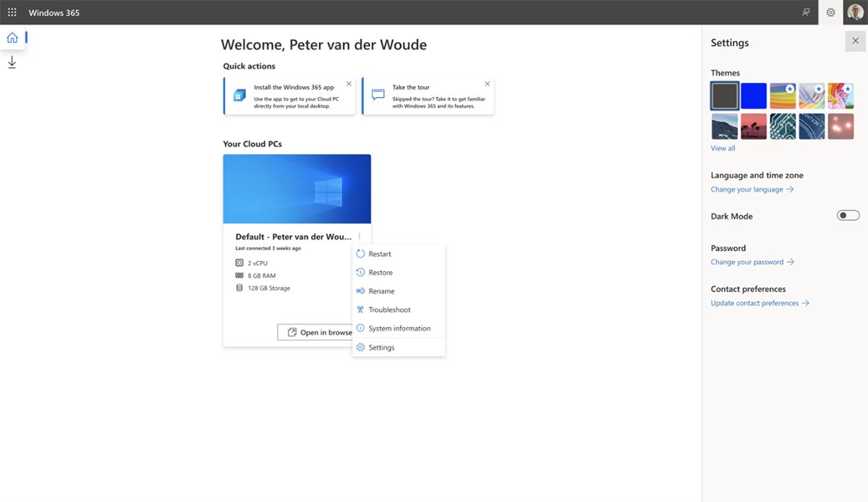The height and width of the screenshot is (502, 868).
Task: Click the feedback megaphone icon near the gear
Action: (805, 12)
